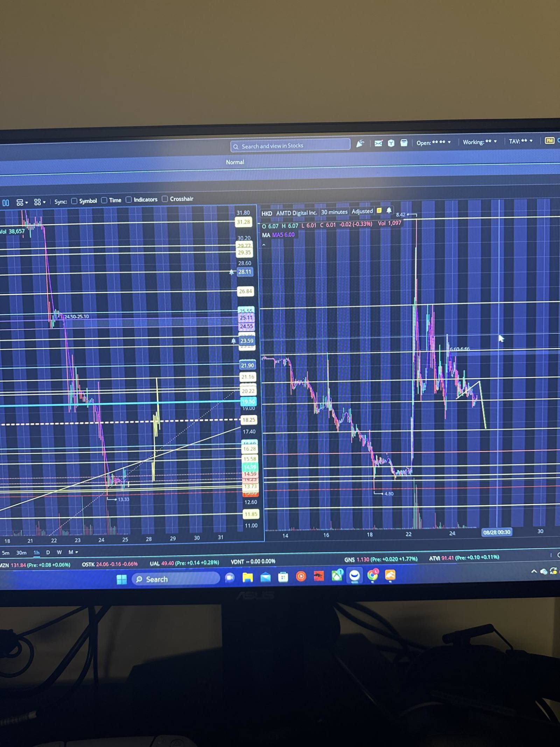Click the 24.50-25.10 zone annotation
The width and height of the screenshot is (560, 747).
(76, 317)
